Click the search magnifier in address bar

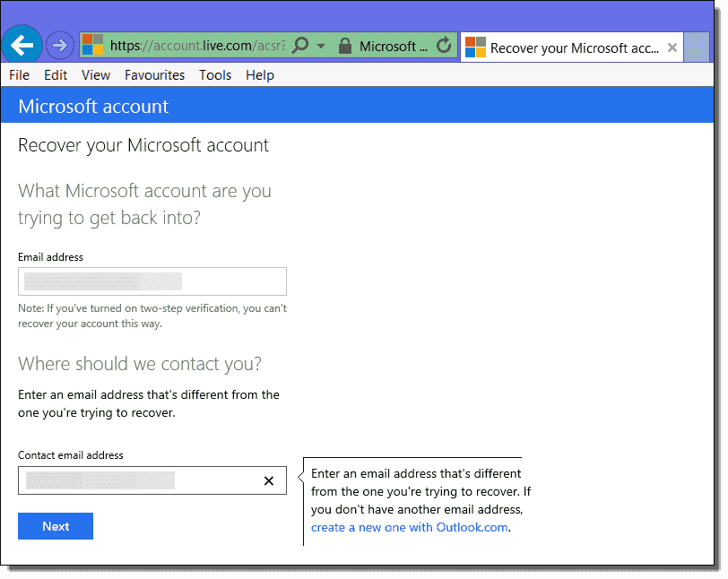[x=300, y=46]
